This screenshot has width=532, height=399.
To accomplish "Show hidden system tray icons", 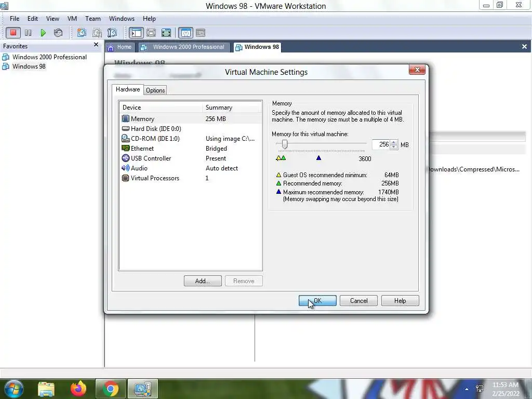I will point(467,389).
